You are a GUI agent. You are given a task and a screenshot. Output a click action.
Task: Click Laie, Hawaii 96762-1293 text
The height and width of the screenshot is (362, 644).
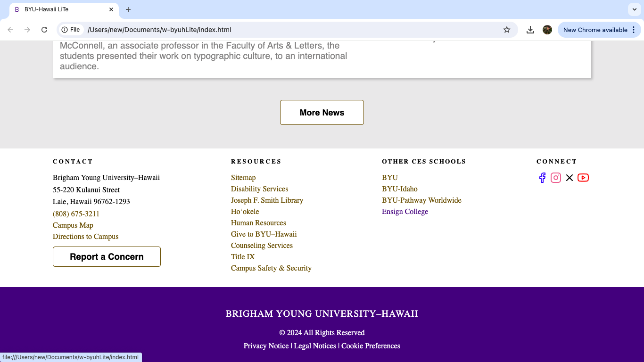pyautogui.click(x=91, y=202)
